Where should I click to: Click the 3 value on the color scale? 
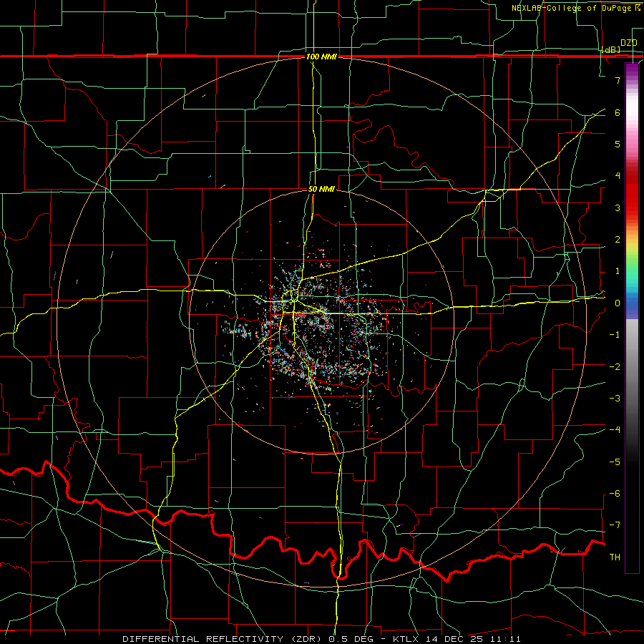tap(618, 208)
